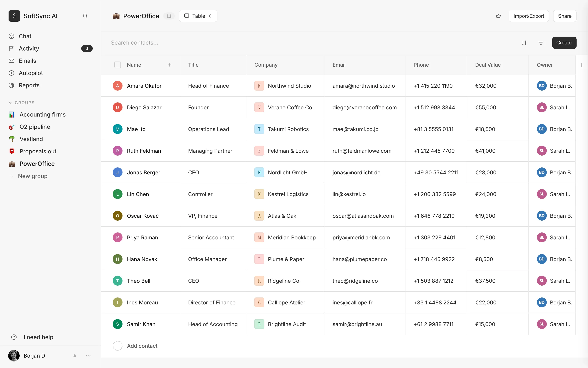Click Add contact row
Image resolution: width=588 pixels, height=368 pixels.
coord(338,346)
